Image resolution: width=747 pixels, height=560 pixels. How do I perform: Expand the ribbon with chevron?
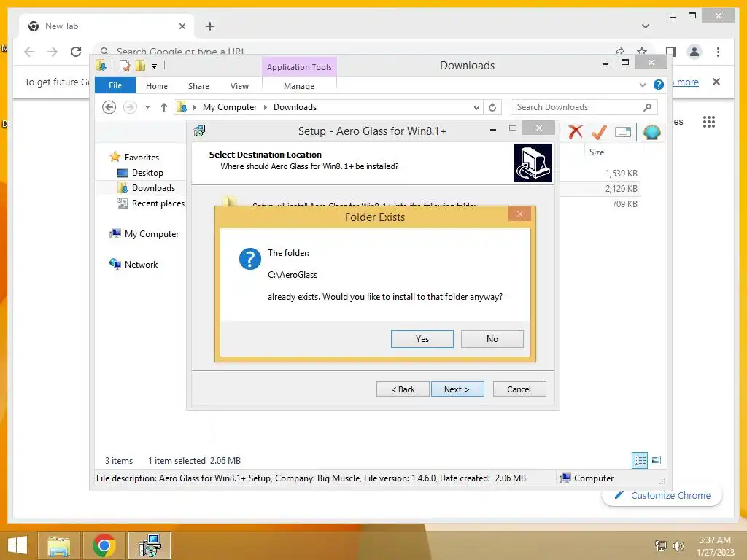click(642, 85)
